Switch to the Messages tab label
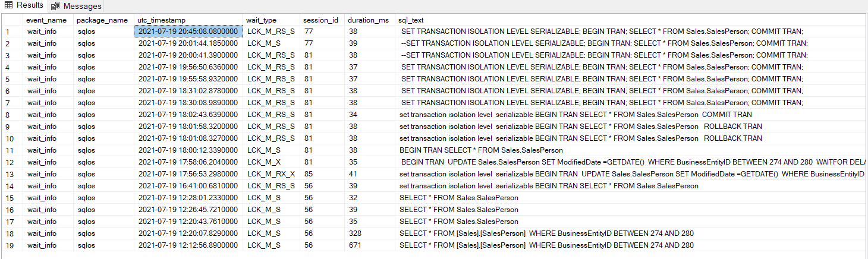Image resolution: width=868 pixels, height=259 pixels. (82, 6)
